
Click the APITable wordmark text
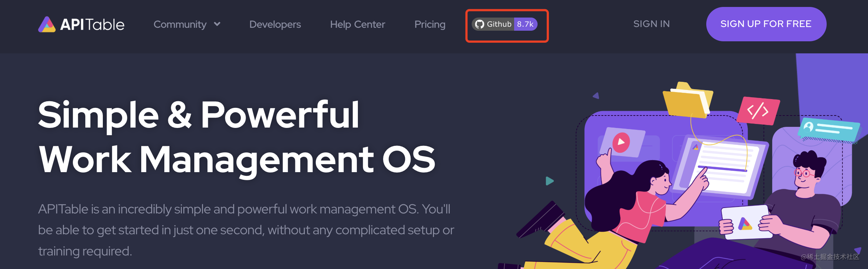(x=92, y=24)
